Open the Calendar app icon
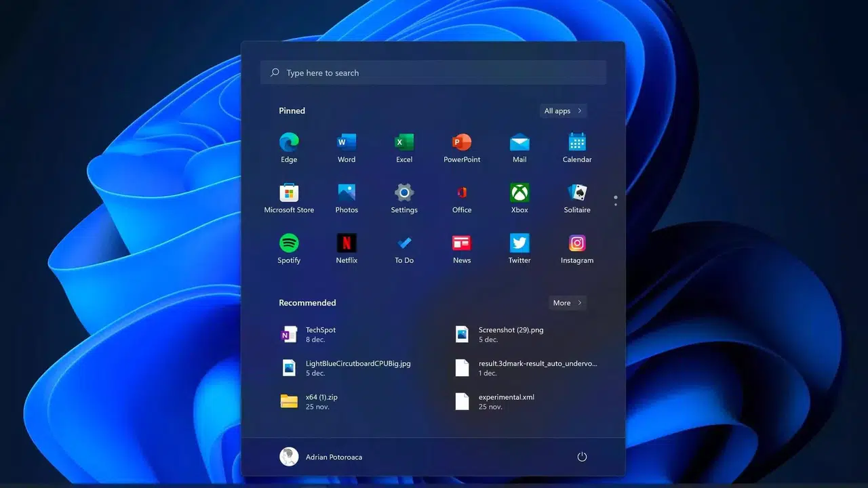The image size is (868, 488). click(x=577, y=142)
